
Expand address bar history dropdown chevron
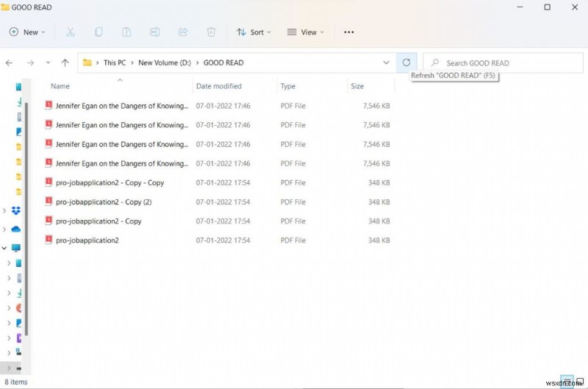click(x=386, y=63)
